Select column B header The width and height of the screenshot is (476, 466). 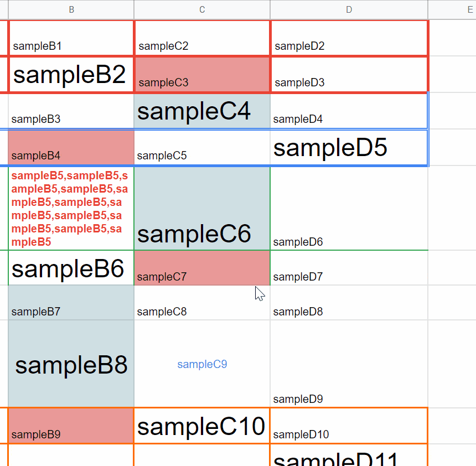point(71,10)
